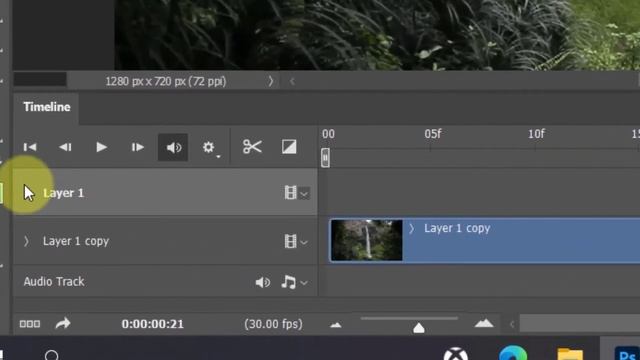Step forward to next frame
Screen dimensions: 640x360
coord(138,147)
